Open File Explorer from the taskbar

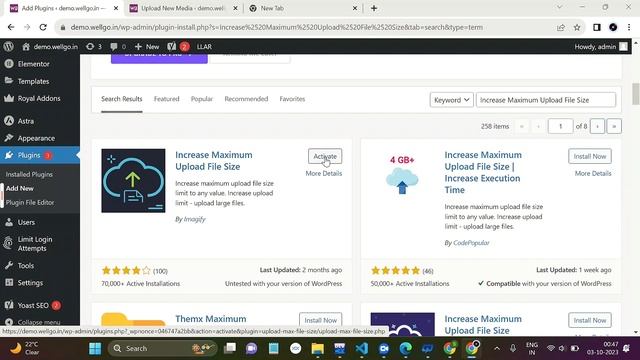tap(318, 348)
